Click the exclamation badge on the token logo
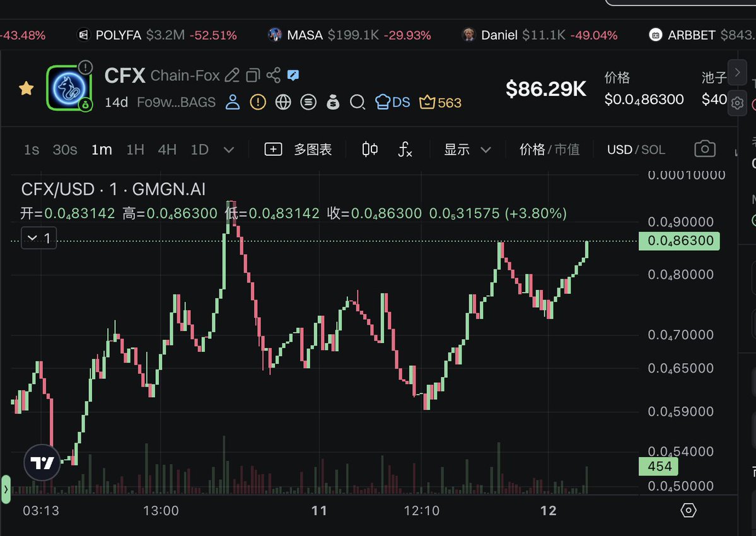Viewport: 756px width, 536px height. click(85, 67)
